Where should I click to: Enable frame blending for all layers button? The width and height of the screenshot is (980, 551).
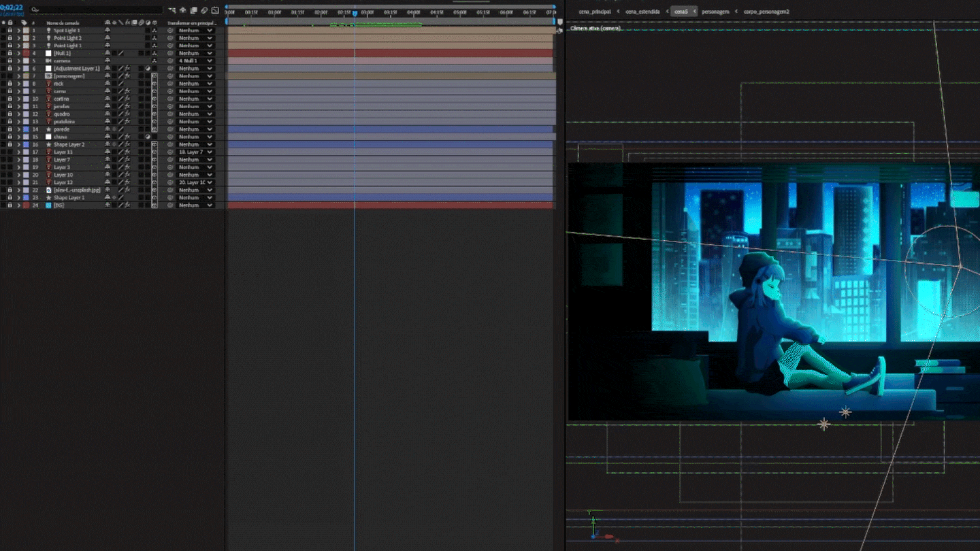(x=193, y=10)
